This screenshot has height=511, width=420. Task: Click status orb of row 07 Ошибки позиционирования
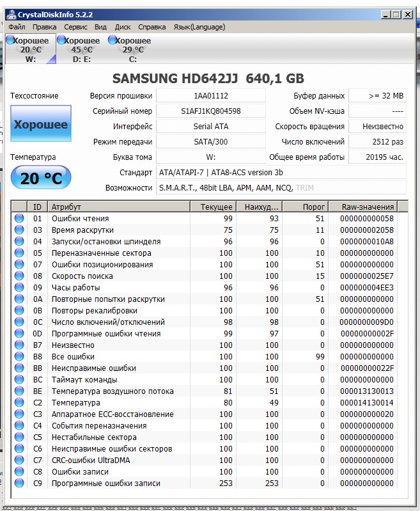click(19, 264)
